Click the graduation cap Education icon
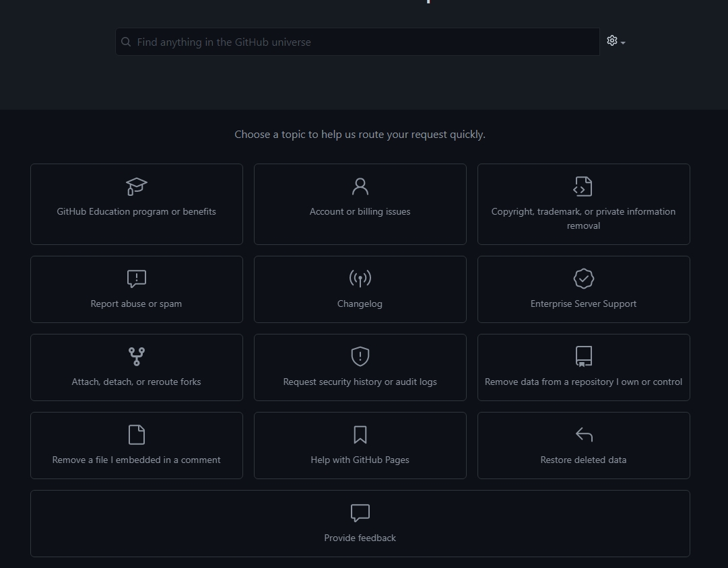The width and height of the screenshot is (728, 568). point(137,186)
